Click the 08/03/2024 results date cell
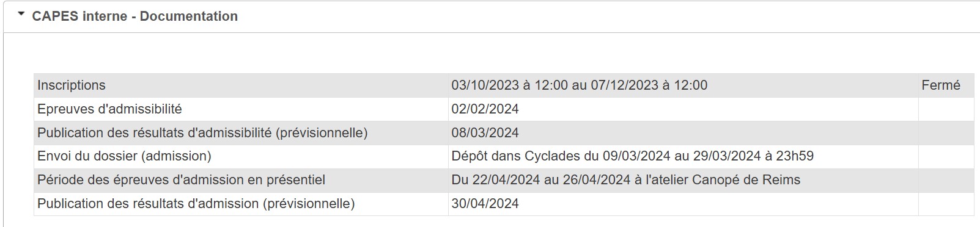The height and width of the screenshot is (227, 980). [683, 133]
